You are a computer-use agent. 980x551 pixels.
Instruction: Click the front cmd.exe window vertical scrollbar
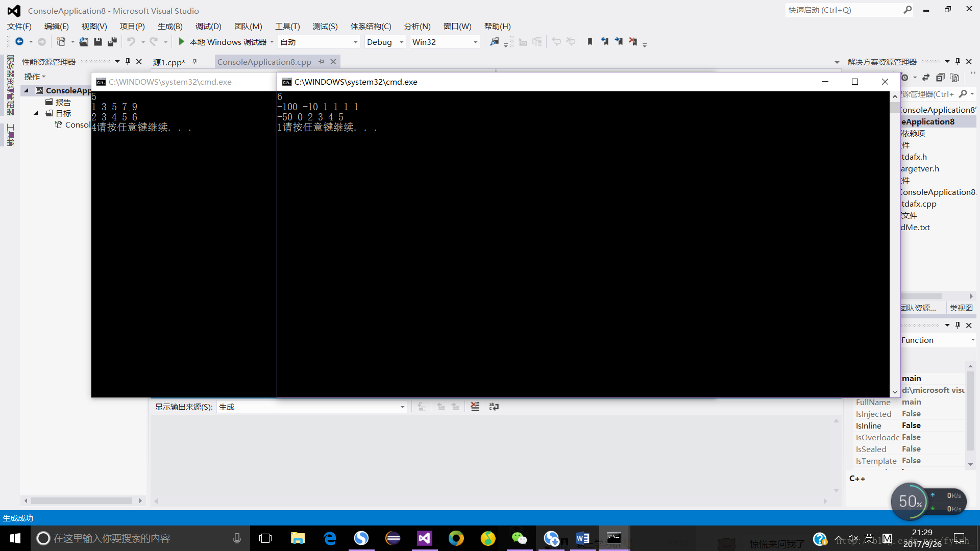tap(895, 244)
